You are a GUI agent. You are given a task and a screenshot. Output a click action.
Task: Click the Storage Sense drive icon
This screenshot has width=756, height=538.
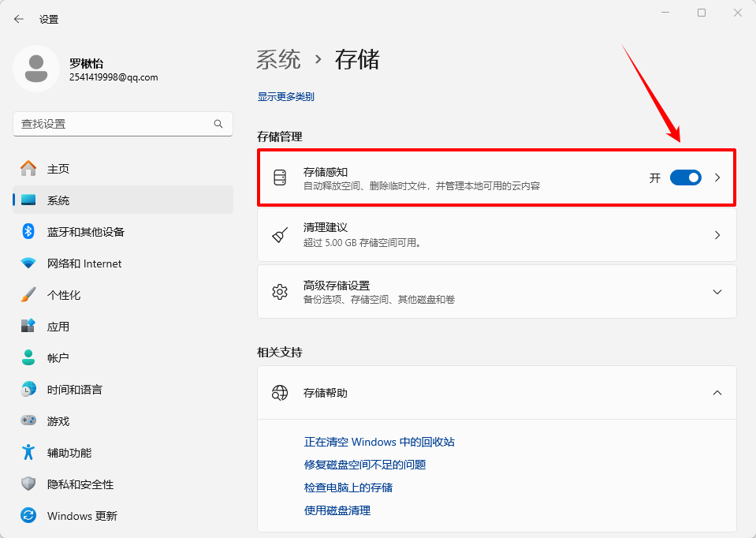[x=280, y=177]
